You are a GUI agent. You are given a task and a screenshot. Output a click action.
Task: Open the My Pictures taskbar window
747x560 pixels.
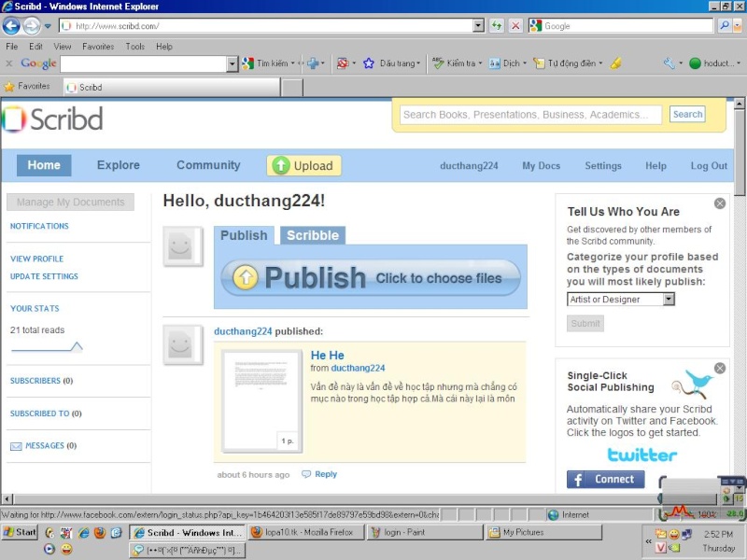(x=543, y=532)
